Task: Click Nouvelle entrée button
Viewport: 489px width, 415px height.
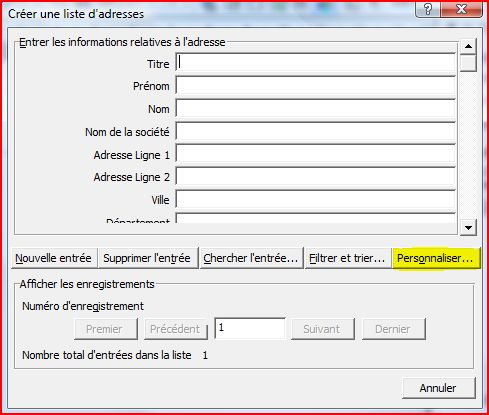Action: tap(54, 258)
